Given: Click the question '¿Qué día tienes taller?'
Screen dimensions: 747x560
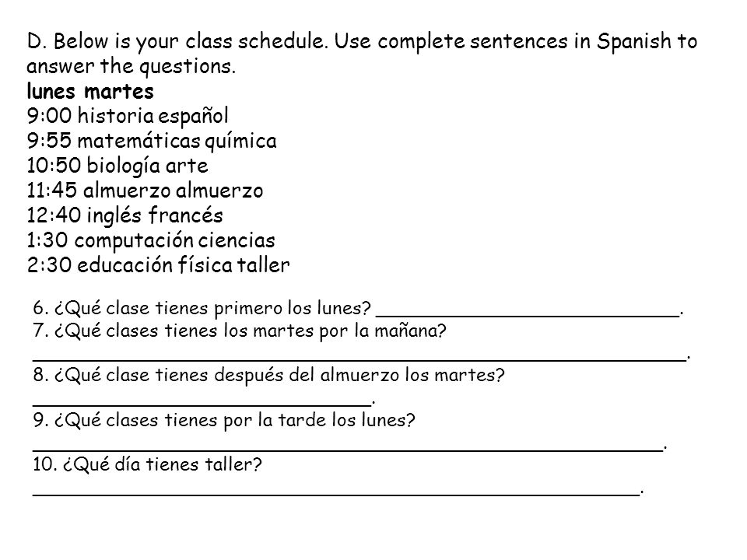Looking at the screenshot, I should click(162, 464).
